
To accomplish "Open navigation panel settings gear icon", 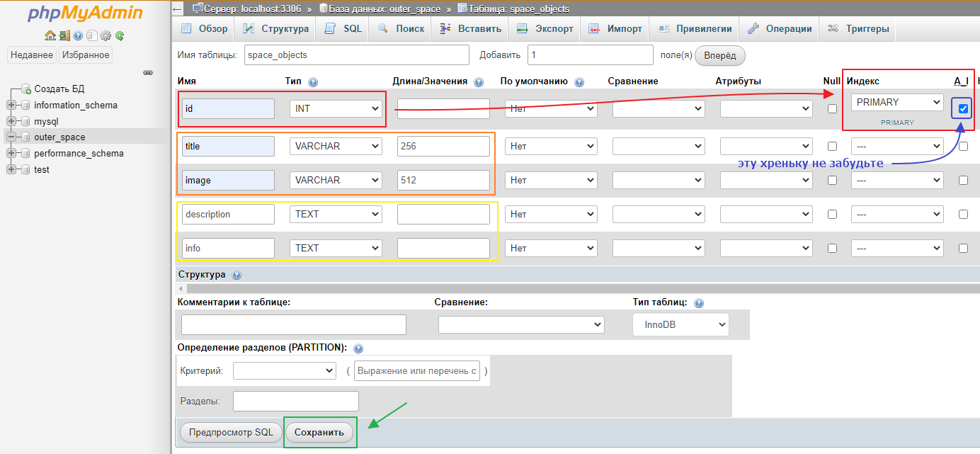I will tap(106, 35).
